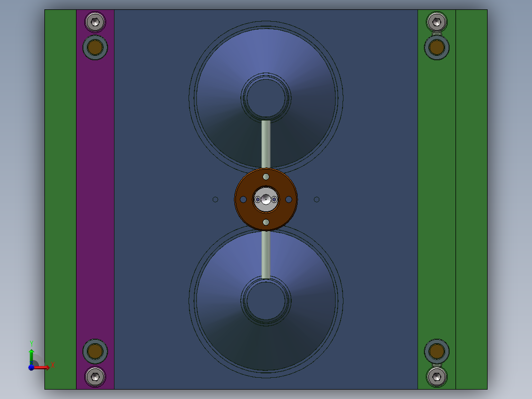Click the blue Z ball of the triad
The image size is (532, 399).
click(31, 367)
